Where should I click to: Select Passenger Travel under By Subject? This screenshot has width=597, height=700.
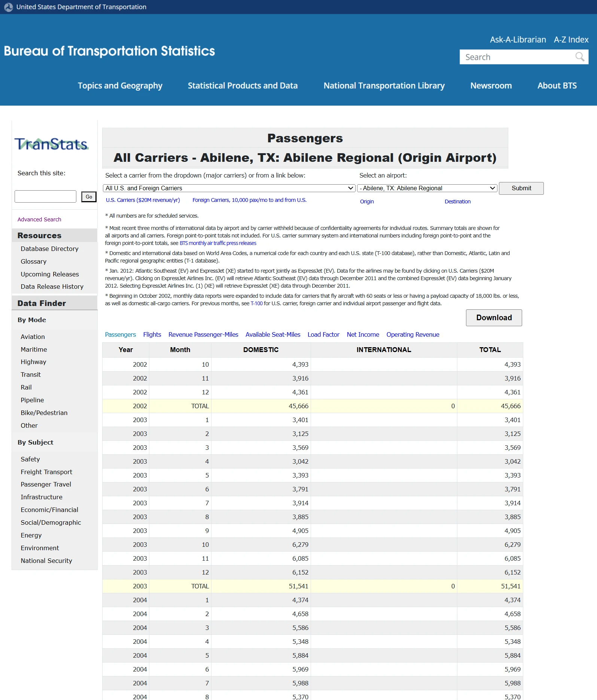coord(46,484)
